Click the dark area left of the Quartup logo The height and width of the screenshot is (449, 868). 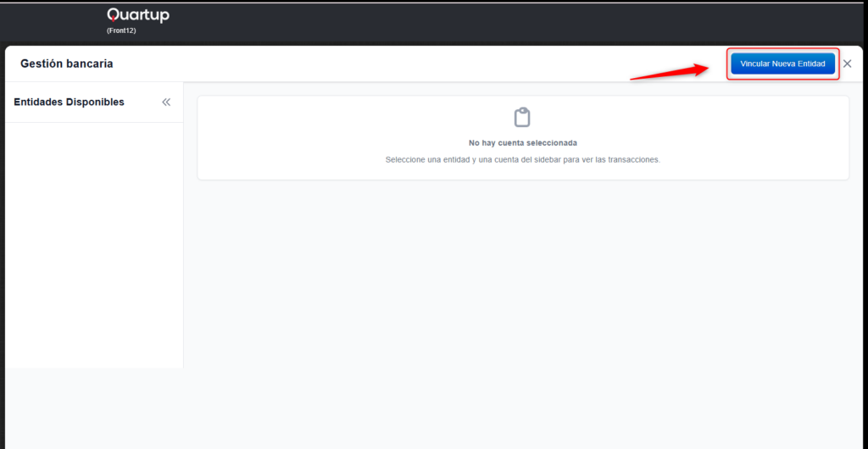click(x=51, y=21)
